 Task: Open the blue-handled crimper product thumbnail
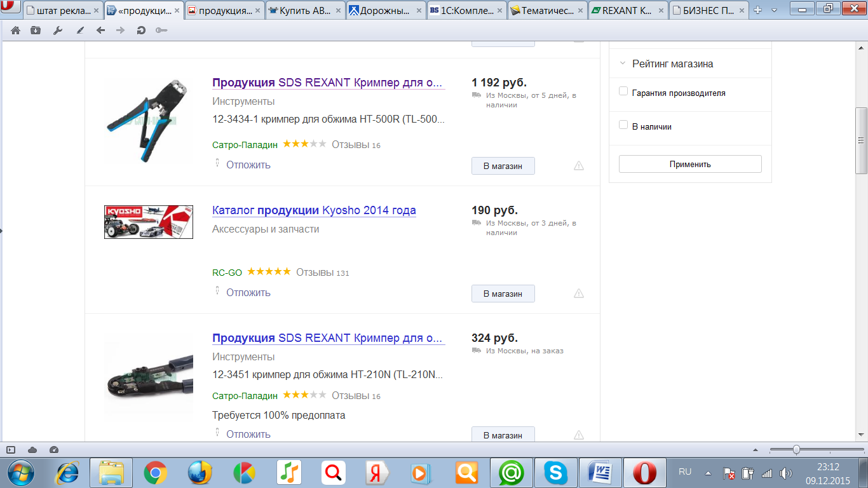pos(149,121)
